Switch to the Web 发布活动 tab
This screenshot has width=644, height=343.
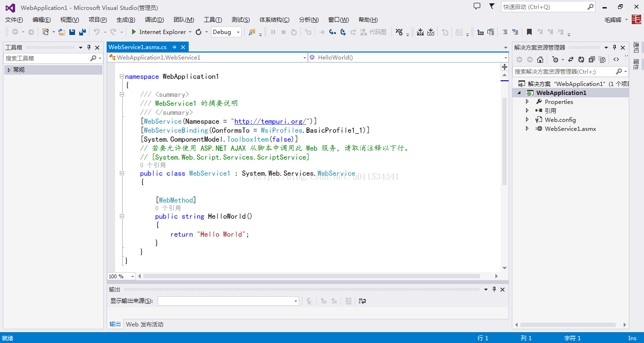[x=144, y=325]
